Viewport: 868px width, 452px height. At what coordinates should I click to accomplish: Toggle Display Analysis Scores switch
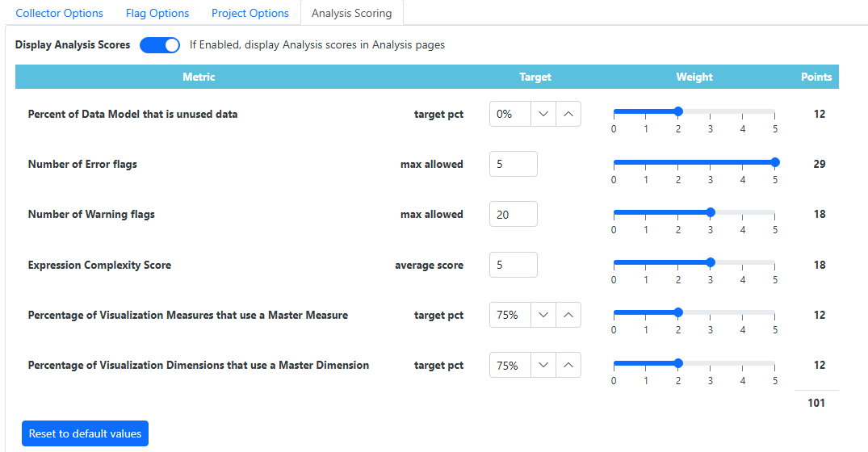coord(160,45)
